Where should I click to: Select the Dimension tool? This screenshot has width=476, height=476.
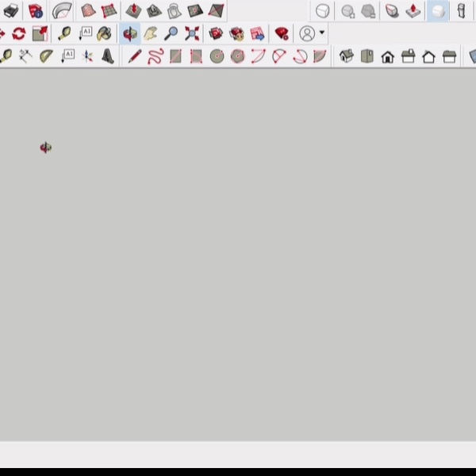25,56
